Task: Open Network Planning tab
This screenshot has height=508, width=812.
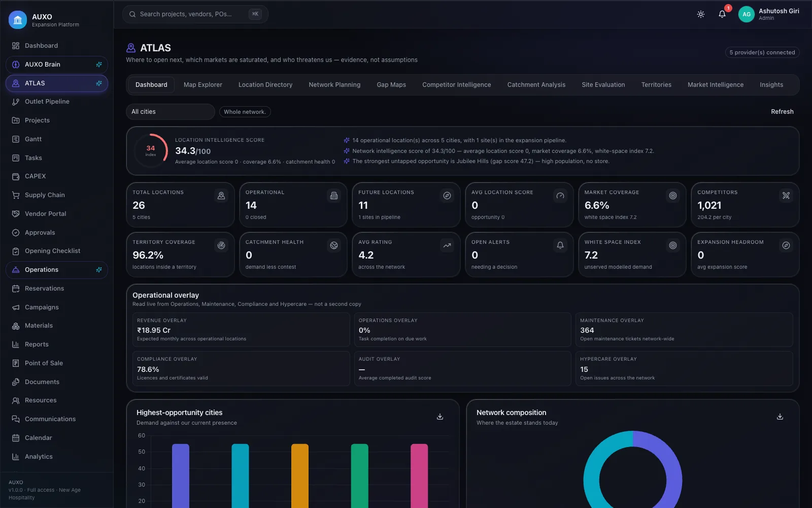Action: pyautogui.click(x=334, y=85)
